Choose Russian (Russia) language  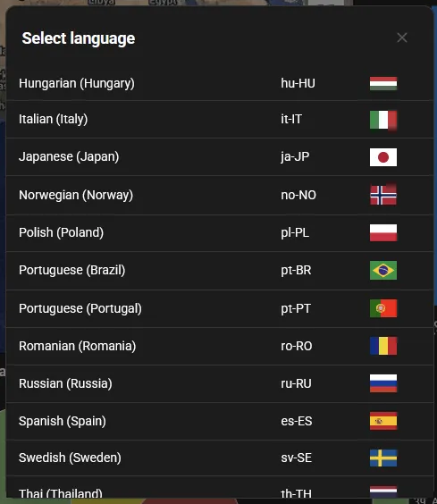[220, 383]
